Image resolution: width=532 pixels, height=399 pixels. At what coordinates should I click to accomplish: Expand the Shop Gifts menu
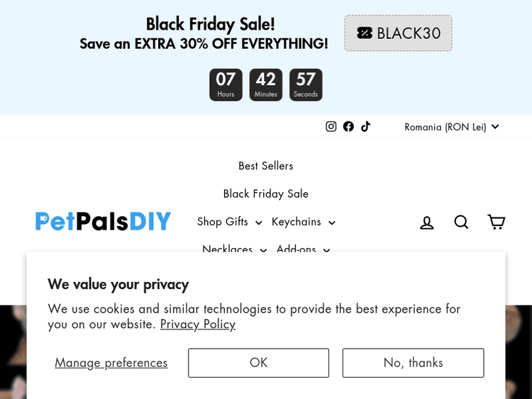[x=229, y=222]
